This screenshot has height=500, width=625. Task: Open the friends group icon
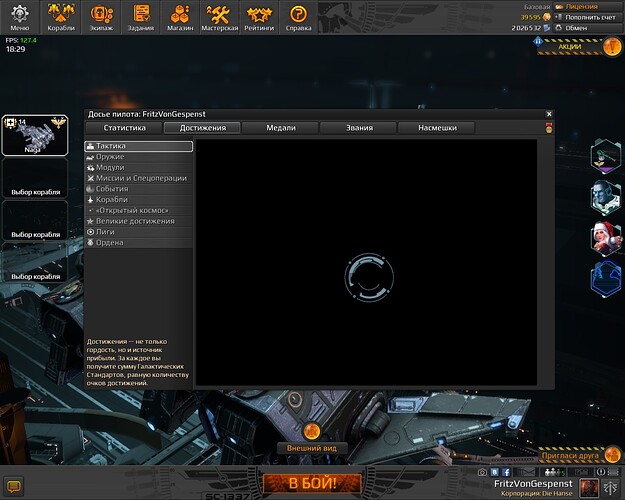pyautogui.click(x=554, y=472)
